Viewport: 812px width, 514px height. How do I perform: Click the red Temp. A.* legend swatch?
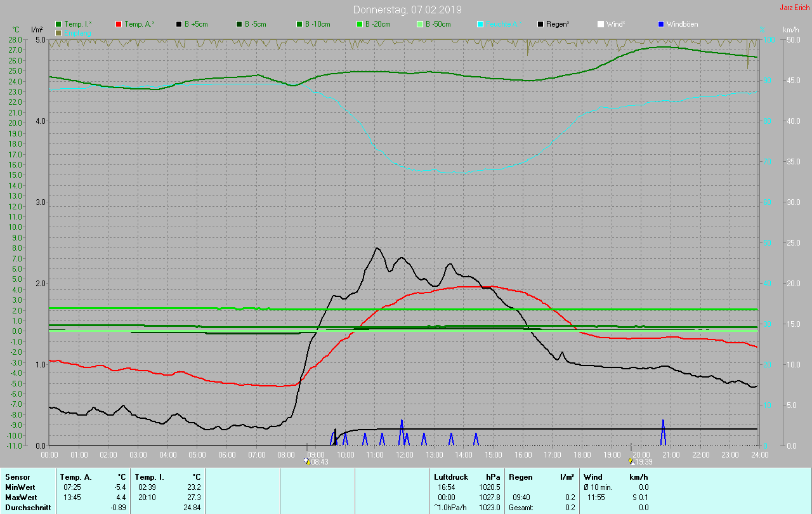pyautogui.click(x=119, y=24)
